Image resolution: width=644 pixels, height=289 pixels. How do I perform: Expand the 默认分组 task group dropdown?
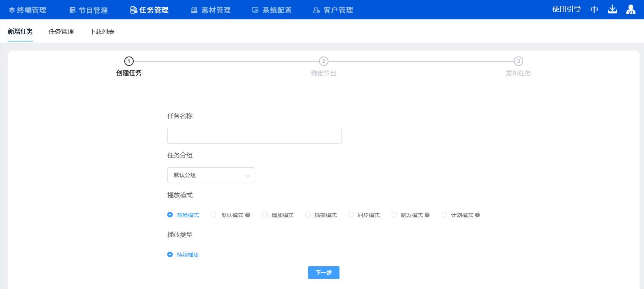tap(211, 175)
